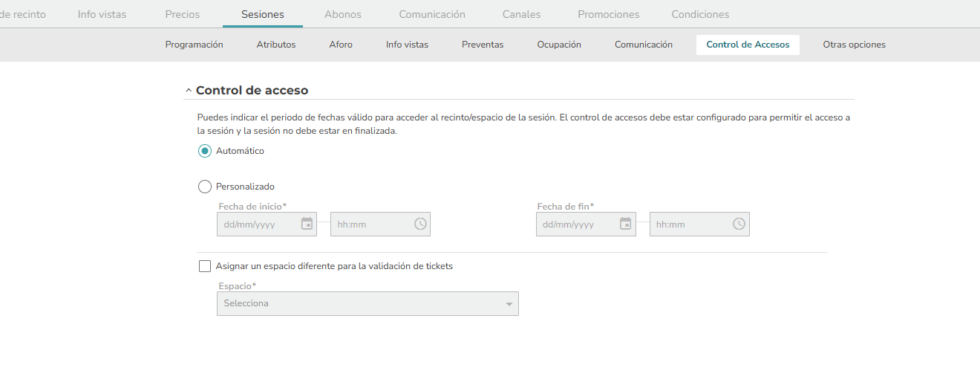Switch to the Precios tab

click(x=182, y=14)
